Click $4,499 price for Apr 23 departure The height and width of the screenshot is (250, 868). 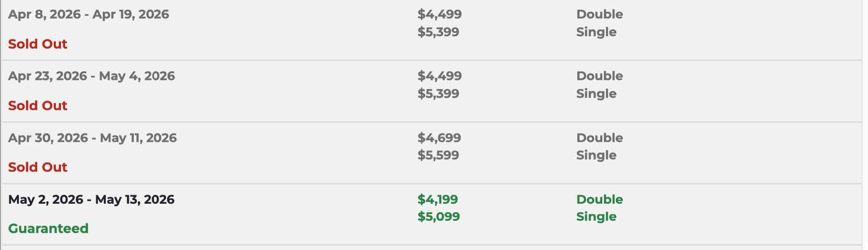[x=439, y=76]
